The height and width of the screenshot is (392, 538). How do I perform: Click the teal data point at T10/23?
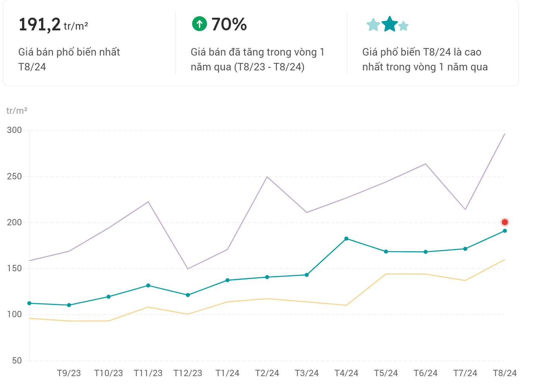pyautogui.click(x=109, y=297)
